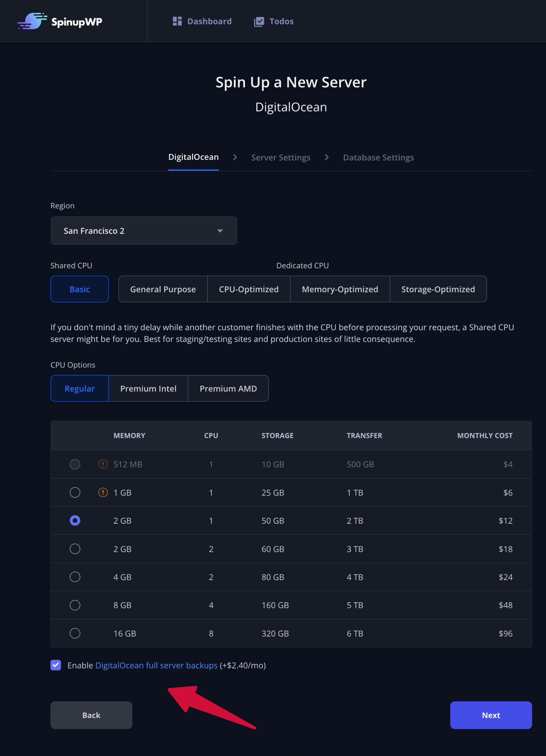Click the CPU column header

[x=211, y=435]
